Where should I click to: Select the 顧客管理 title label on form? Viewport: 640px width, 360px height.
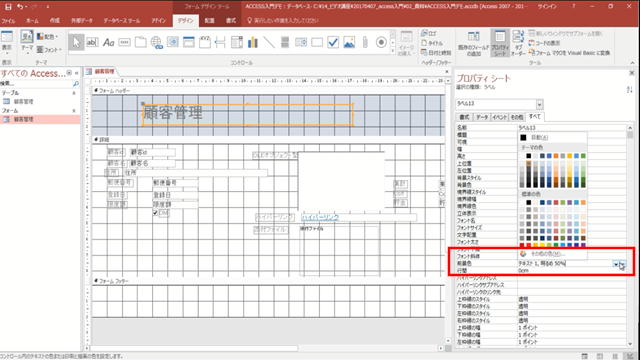247,115
